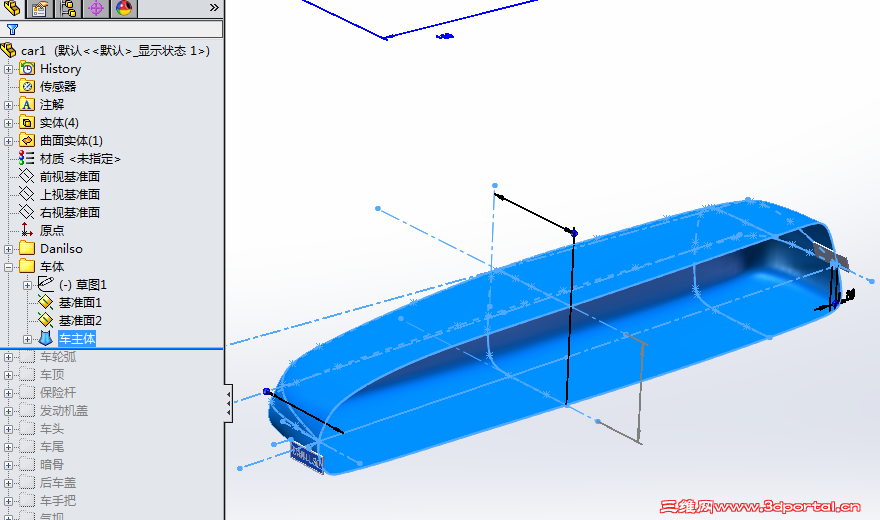
Task: Click the car1 part icon
Action: pos(8,50)
